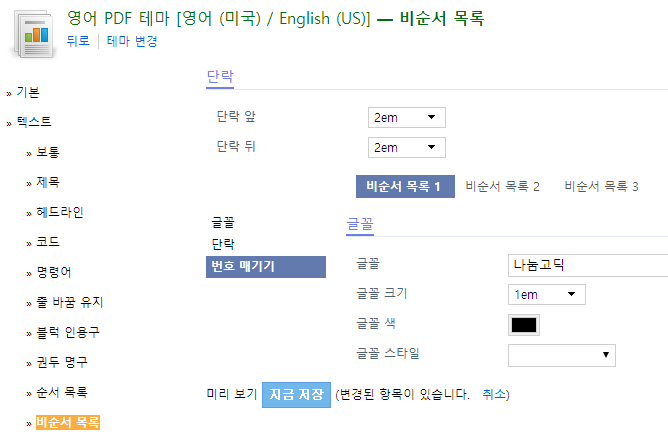Expand the 글꼴 크기 dropdown

(547, 295)
